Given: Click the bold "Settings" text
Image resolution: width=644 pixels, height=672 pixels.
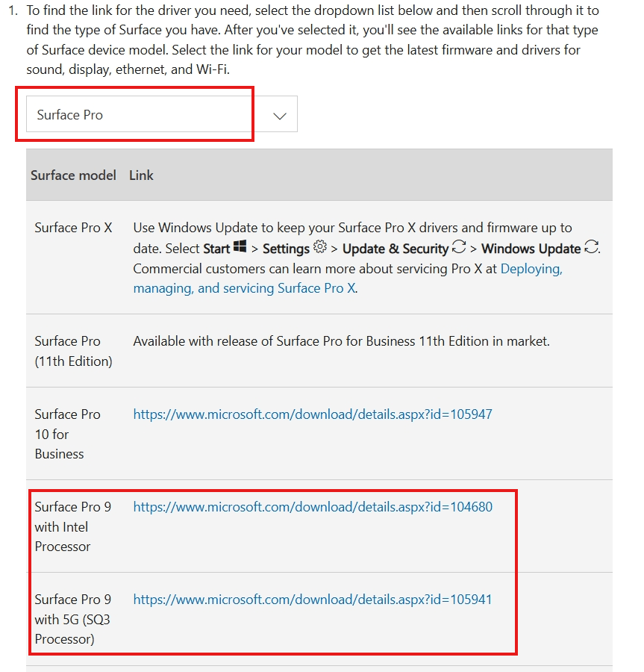Looking at the screenshot, I should tap(286, 249).
